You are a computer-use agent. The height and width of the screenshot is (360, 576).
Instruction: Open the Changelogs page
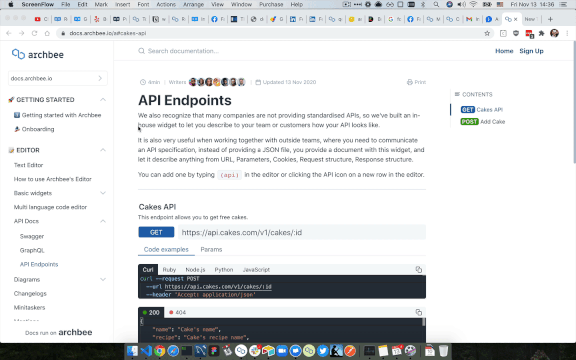30,294
